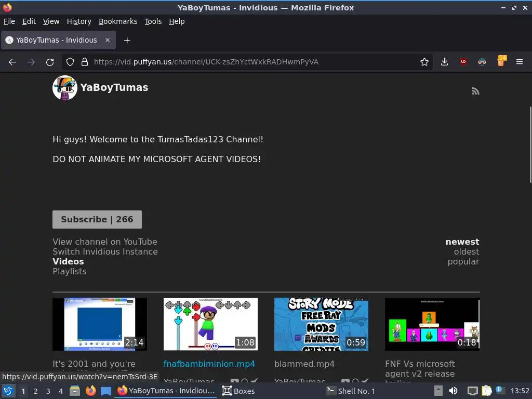Launch the file manager from taskbar

pyautogui.click(x=75, y=391)
